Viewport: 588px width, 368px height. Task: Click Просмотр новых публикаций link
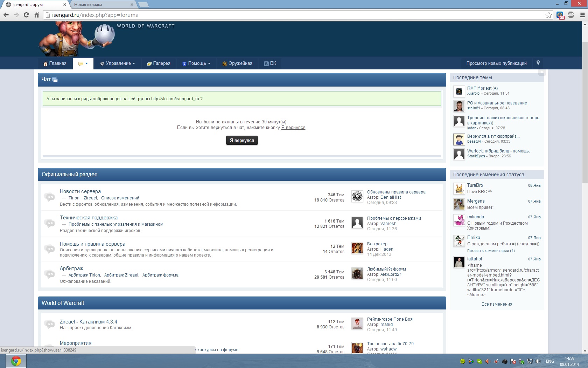(x=496, y=63)
